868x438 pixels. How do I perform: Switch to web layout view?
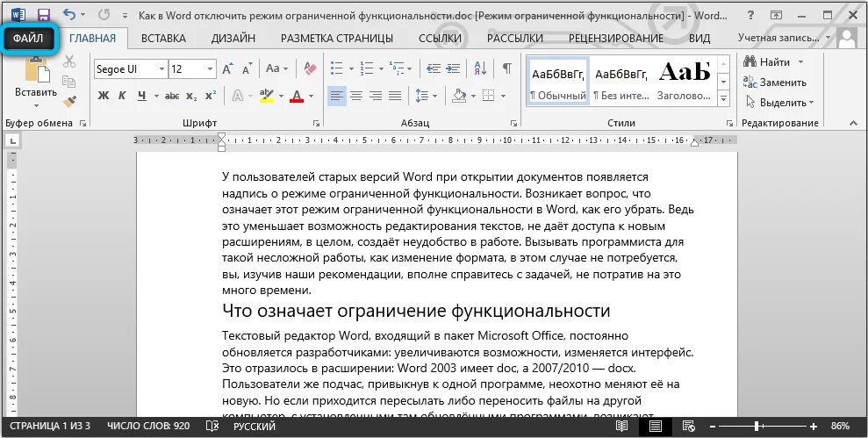coord(689,426)
